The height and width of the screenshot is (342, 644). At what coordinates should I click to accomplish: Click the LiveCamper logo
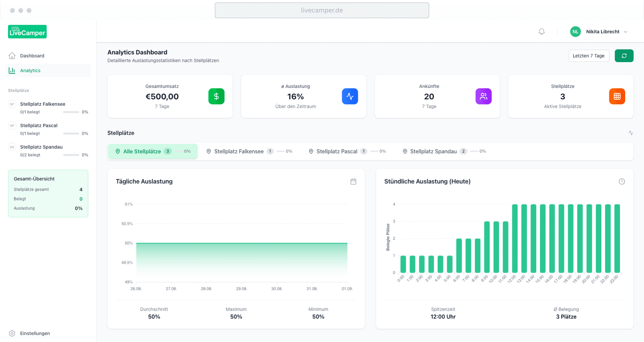[x=28, y=32]
